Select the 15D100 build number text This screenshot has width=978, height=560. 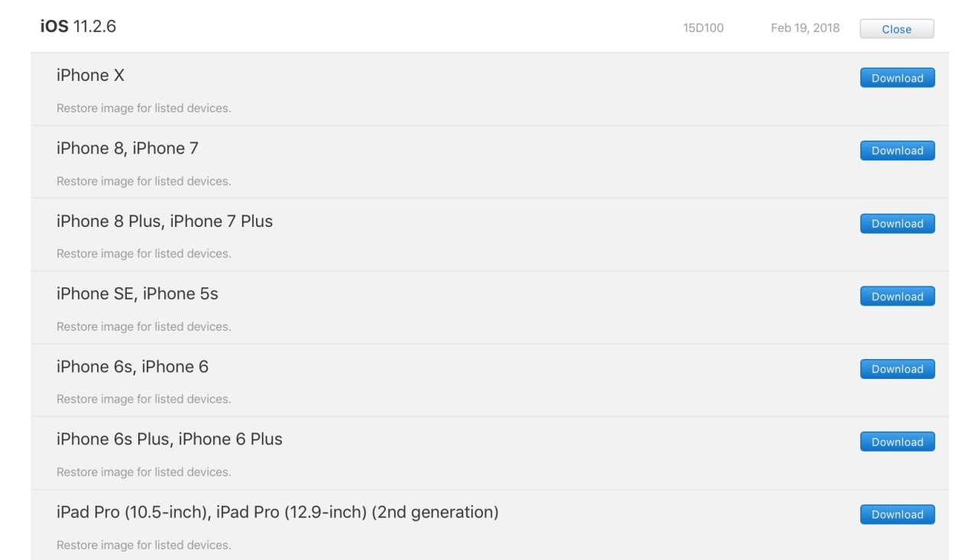coord(703,28)
